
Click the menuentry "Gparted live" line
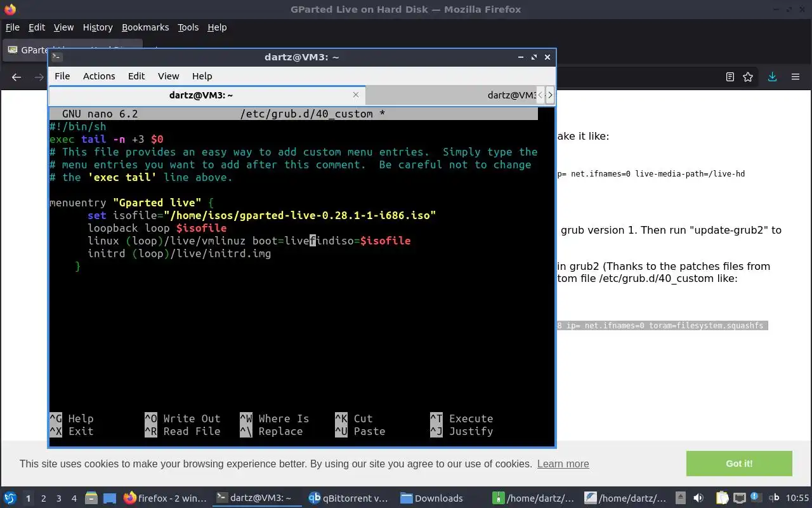coord(132,203)
